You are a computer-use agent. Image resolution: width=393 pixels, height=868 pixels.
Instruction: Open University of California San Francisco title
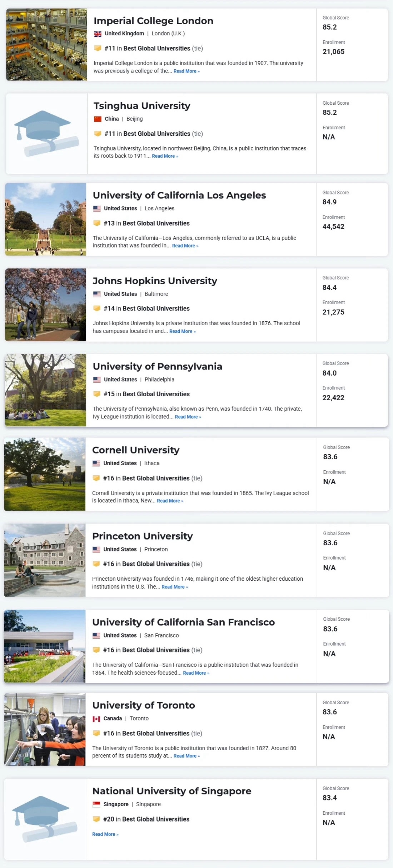[183, 622]
